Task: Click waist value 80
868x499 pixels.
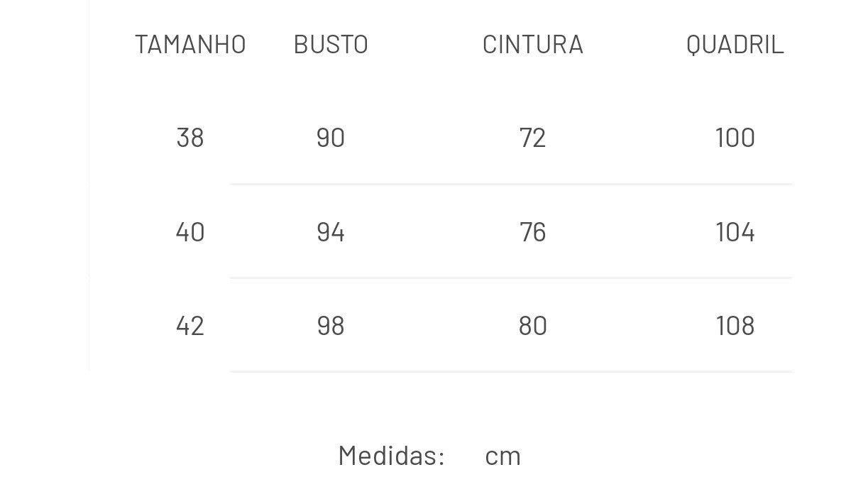Action: click(533, 326)
